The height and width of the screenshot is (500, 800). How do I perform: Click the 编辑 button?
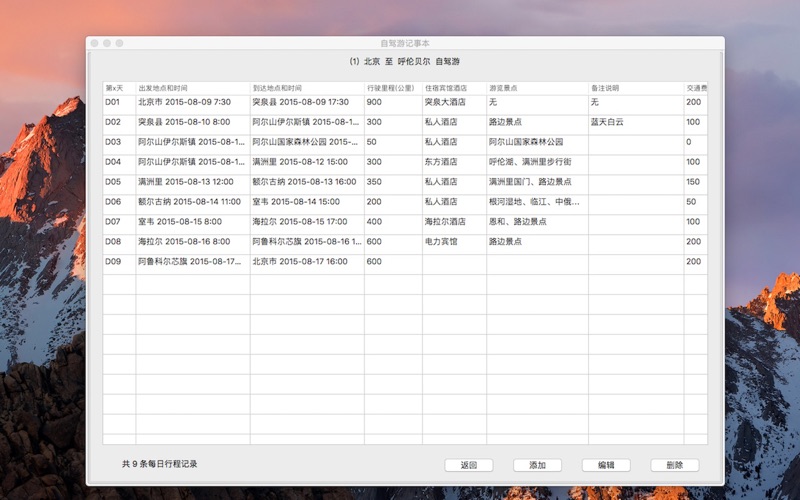tap(606, 465)
